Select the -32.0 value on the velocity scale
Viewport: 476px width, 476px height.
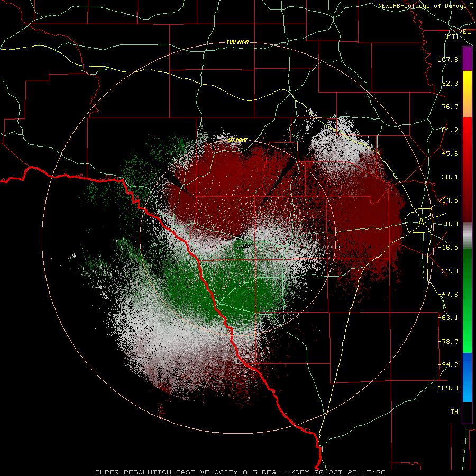click(x=448, y=271)
